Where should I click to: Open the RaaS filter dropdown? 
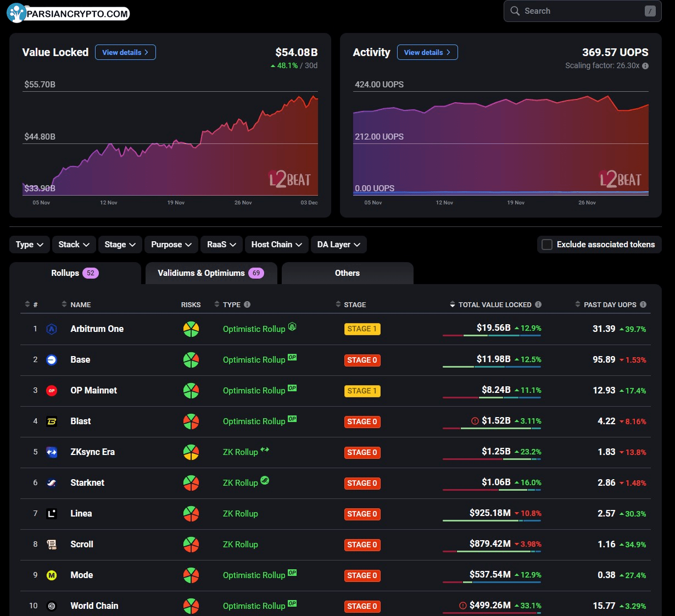(x=221, y=245)
